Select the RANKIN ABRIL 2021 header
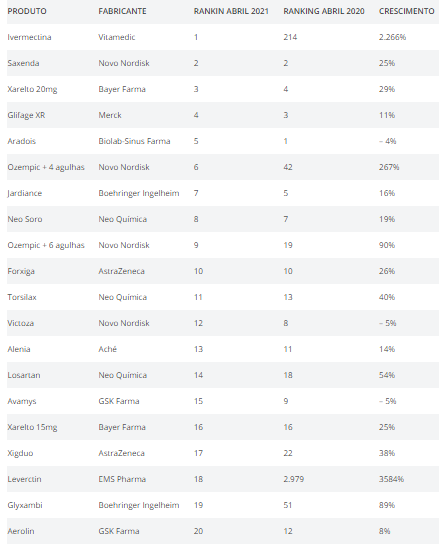443x551 pixels. click(x=231, y=11)
